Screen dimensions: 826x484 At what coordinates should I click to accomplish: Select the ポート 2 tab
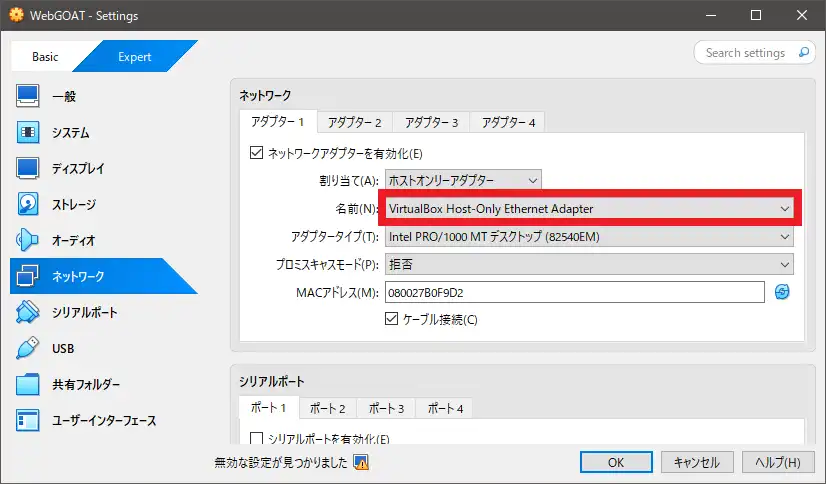tap(328, 408)
